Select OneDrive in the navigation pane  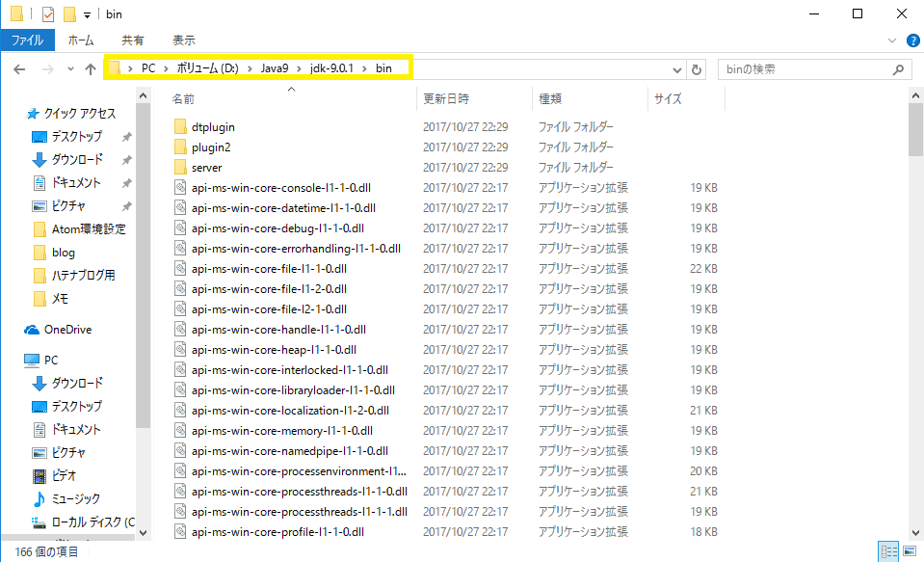pyautogui.click(x=67, y=330)
